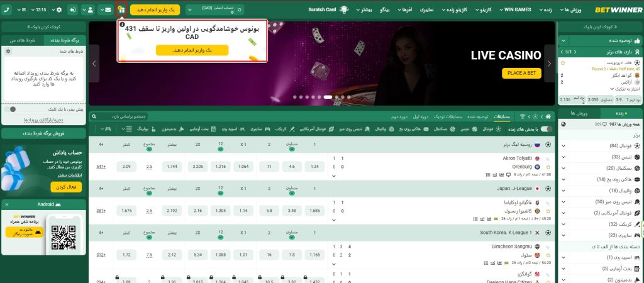Collapse the recommended (توصیه شده) block

[563, 41]
